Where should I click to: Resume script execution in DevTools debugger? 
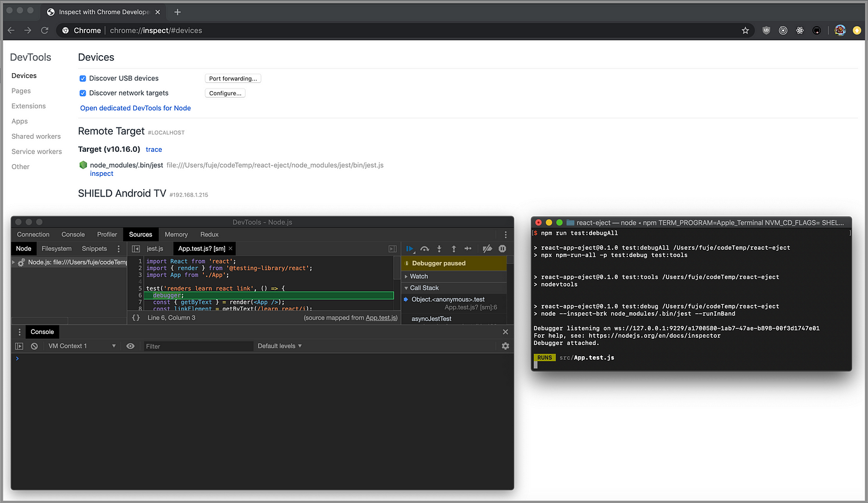[410, 249]
